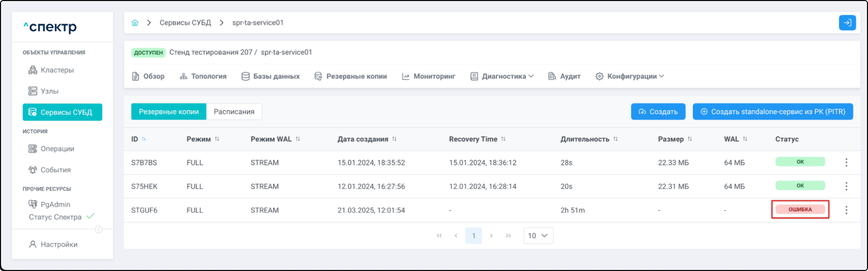
Task: Sort by Recovery Time column
Action: click(503, 139)
